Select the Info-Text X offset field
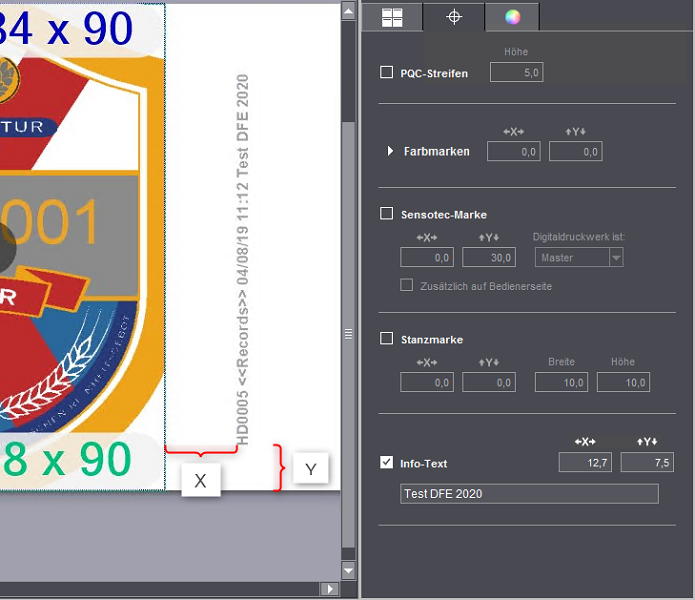Image resolution: width=695 pixels, height=600 pixels. click(x=586, y=461)
